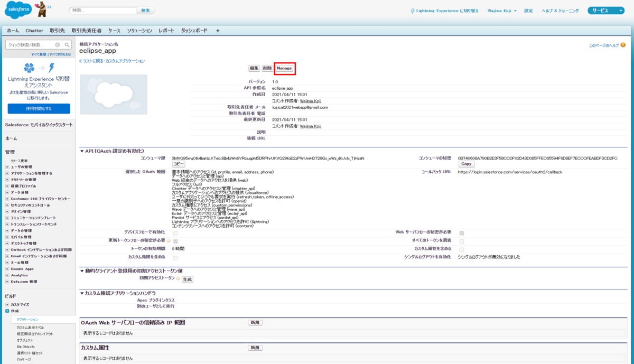Select Big Objects in setup tree
Image resolution: width=634 pixels, height=364 pixels.
click(x=25, y=347)
